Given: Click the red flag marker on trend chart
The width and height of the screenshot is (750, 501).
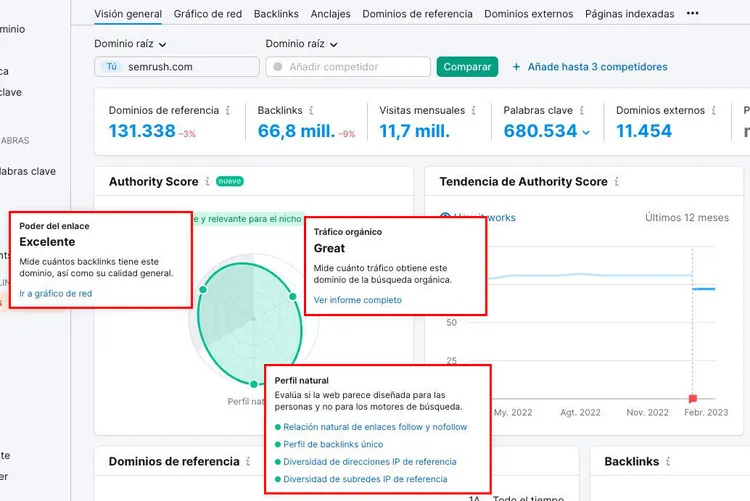Looking at the screenshot, I should [x=693, y=398].
